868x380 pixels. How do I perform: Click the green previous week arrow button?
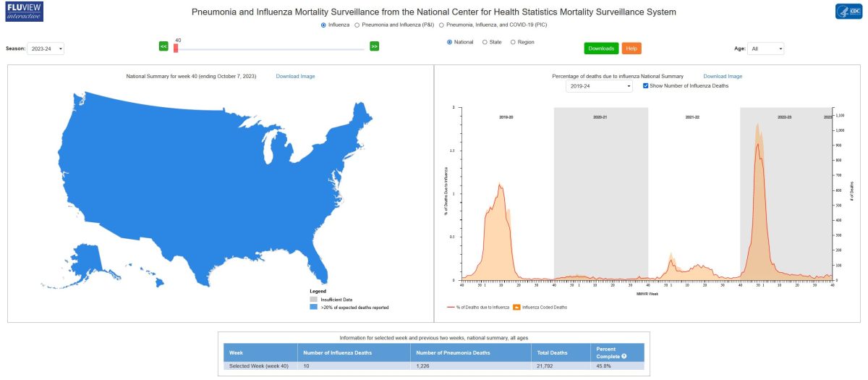pyautogui.click(x=163, y=46)
